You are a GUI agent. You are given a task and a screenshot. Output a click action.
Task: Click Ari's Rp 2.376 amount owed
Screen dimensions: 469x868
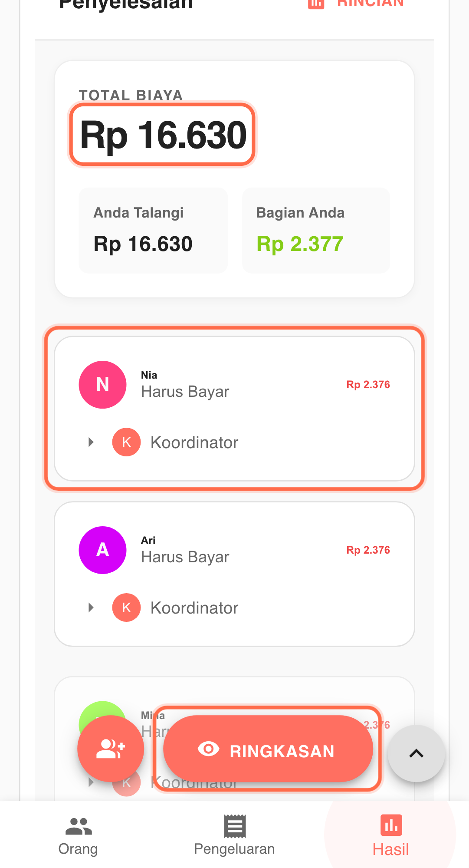click(368, 550)
